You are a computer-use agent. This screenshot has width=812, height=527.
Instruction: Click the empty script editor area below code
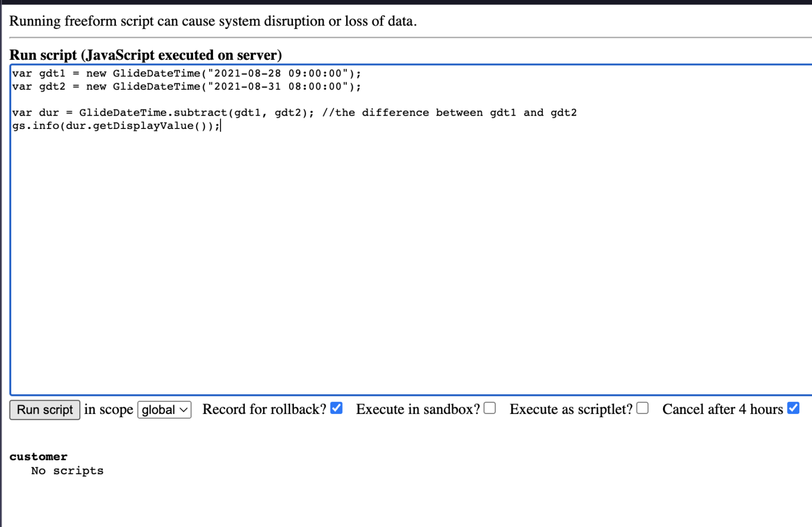370,264
